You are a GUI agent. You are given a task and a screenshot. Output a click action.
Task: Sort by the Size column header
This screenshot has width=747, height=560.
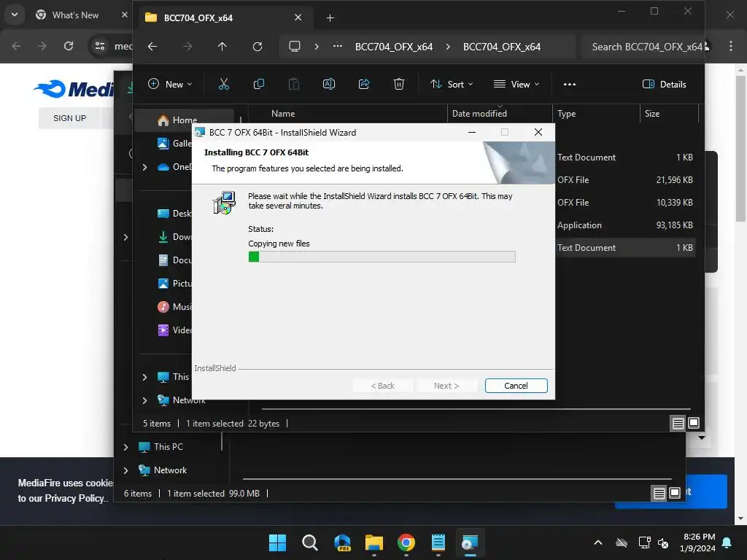tap(651, 113)
